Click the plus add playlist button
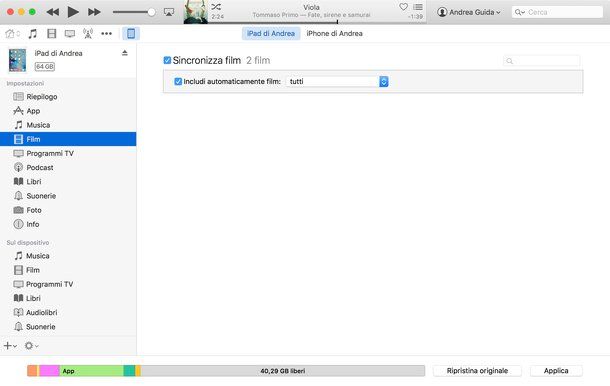610x386 pixels. coord(10,346)
